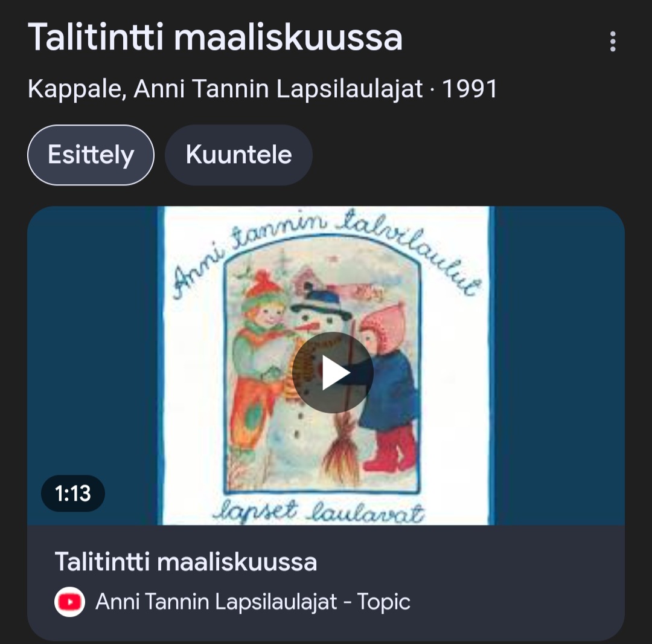This screenshot has width=652, height=644.
Task: Switch to the Kuuntele tab
Action: click(238, 155)
